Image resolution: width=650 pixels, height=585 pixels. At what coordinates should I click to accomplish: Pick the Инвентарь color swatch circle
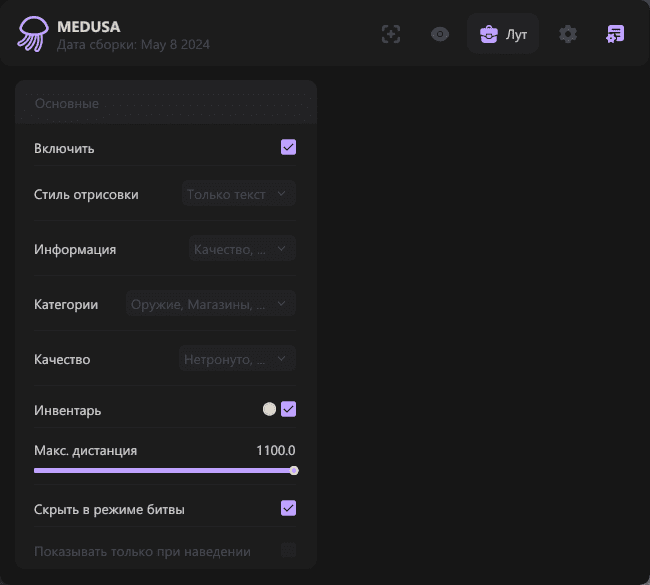pyautogui.click(x=269, y=409)
